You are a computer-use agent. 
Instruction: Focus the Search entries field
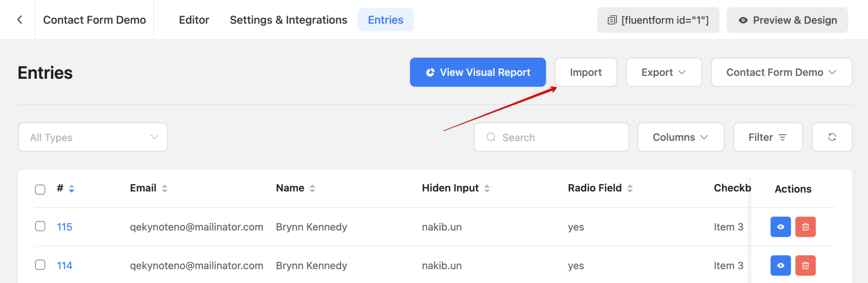tap(551, 137)
